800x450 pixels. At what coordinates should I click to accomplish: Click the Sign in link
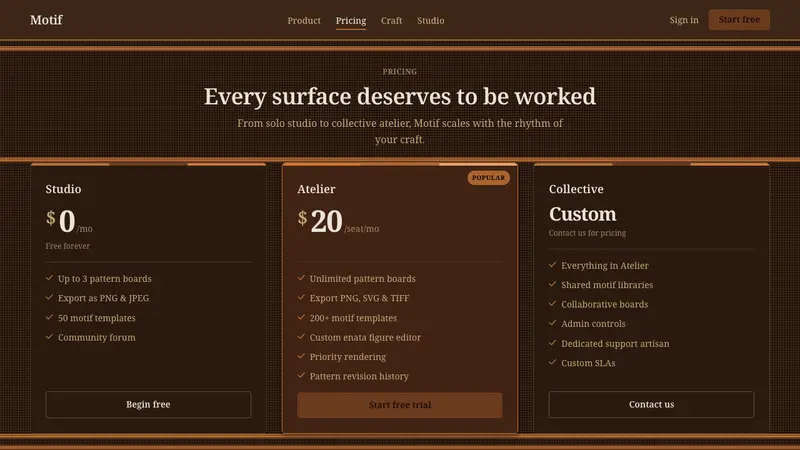pyautogui.click(x=684, y=20)
